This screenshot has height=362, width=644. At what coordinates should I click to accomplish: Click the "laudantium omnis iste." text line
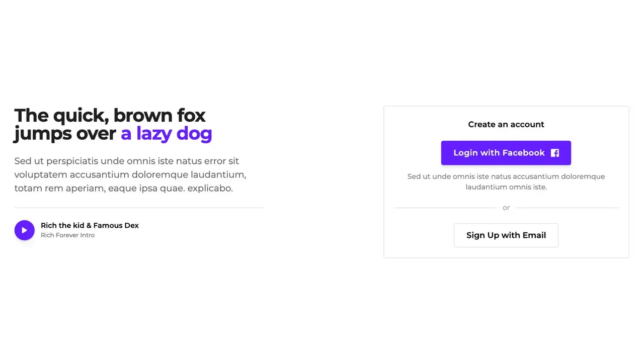pyautogui.click(x=506, y=187)
